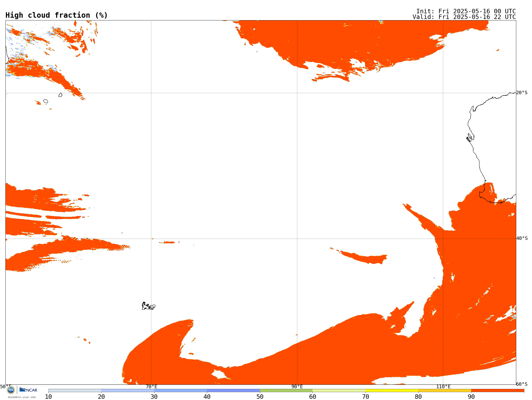Click the NSF logo icon

click(x=11, y=390)
